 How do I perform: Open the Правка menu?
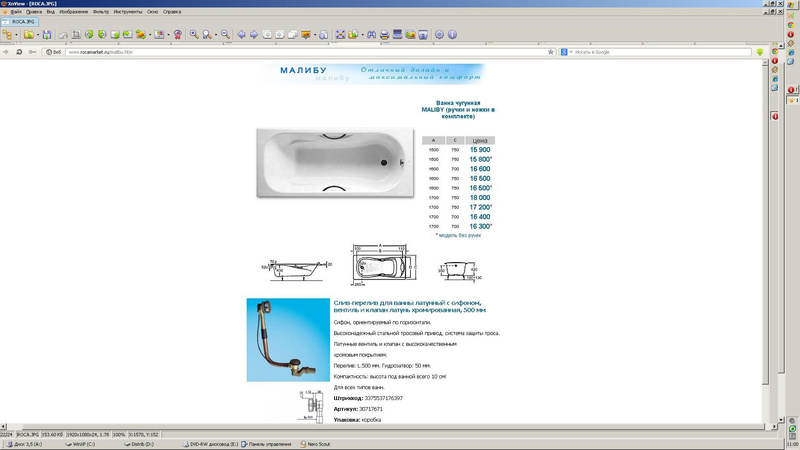tap(34, 12)
